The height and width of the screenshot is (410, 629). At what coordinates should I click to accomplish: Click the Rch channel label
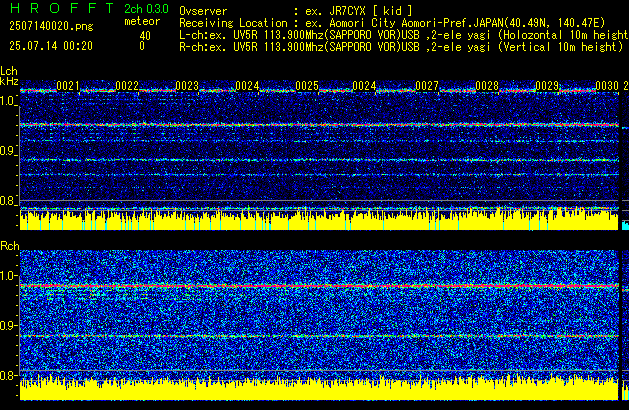click(x=10, y=246)
